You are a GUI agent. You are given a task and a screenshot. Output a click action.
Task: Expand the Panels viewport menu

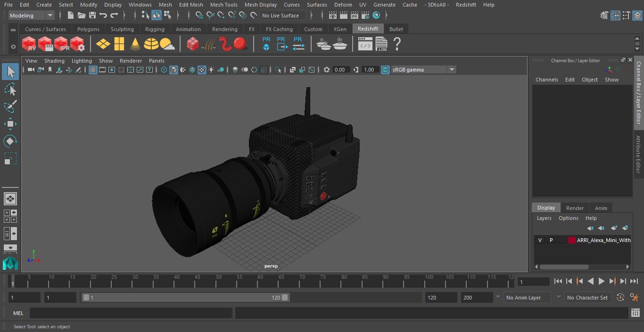click(157, 61)
